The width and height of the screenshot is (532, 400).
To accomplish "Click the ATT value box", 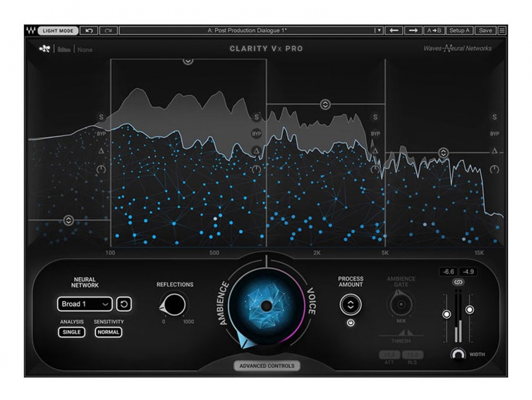I will click(389, 355).
